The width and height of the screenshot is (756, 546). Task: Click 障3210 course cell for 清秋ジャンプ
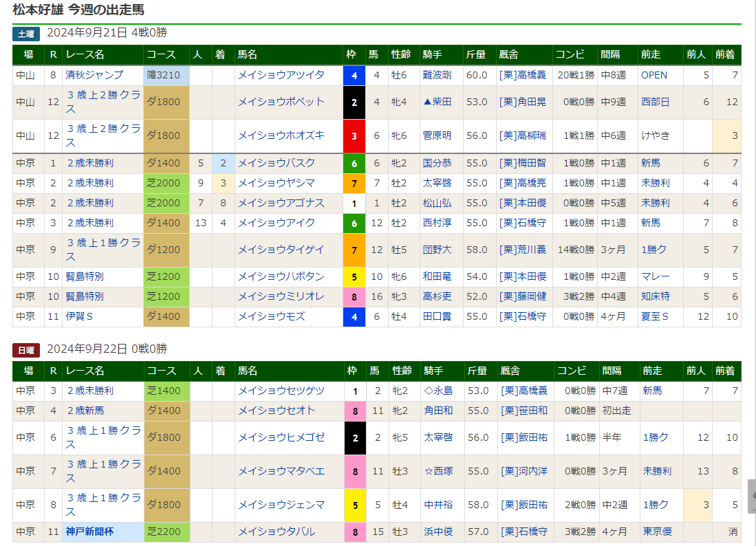tap(166, 76)
